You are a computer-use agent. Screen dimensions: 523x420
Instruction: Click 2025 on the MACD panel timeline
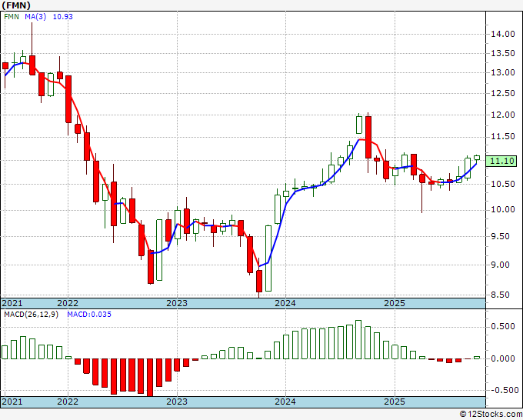pos(395,402)
